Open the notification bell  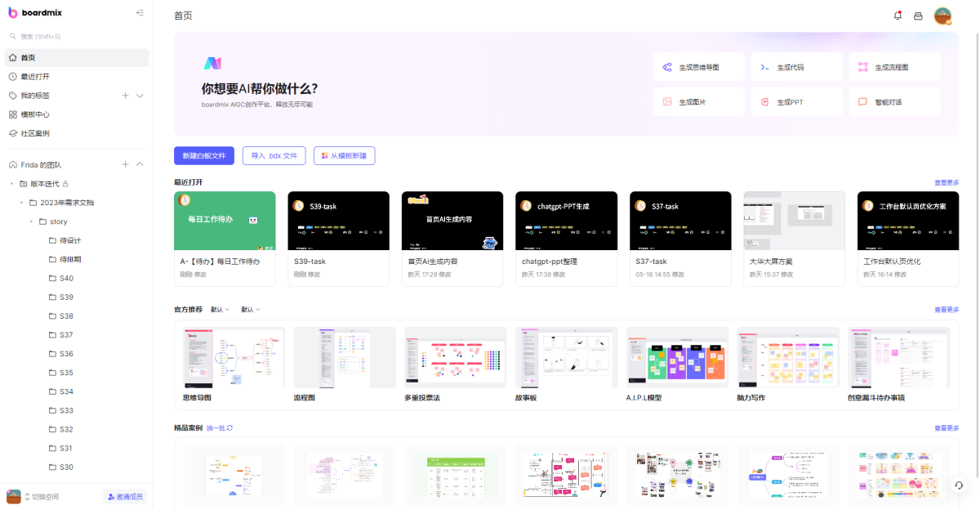click(x=897, y=14)
